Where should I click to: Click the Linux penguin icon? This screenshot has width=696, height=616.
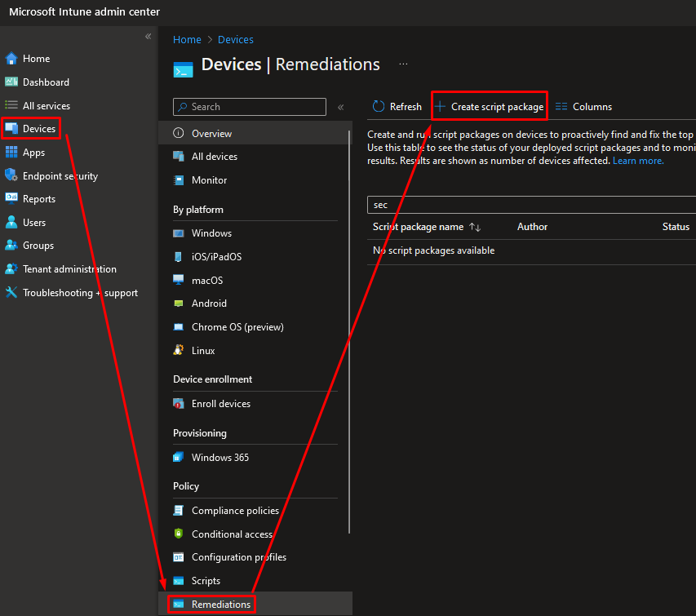click(179, 350)
